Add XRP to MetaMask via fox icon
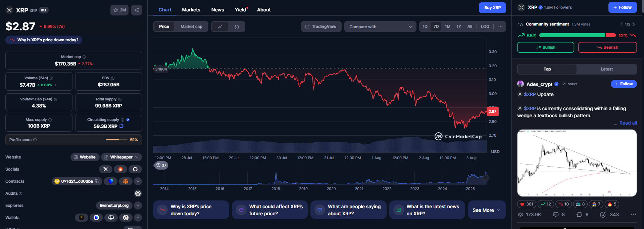 pyautogui.click(x=126, y=181)
